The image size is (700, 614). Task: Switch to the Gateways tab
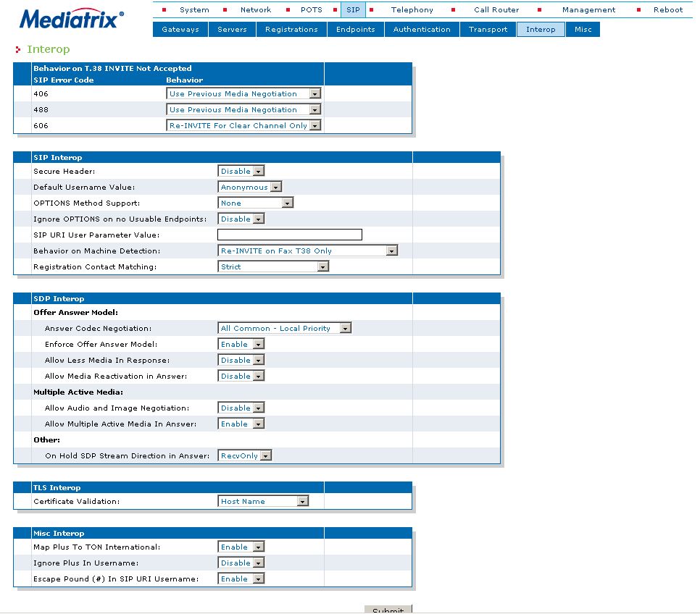180,30
